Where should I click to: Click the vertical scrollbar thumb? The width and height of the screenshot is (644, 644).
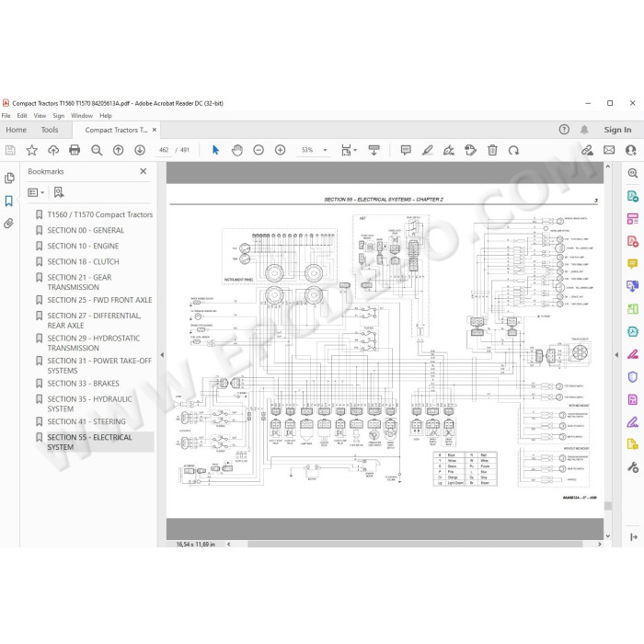pyautogui.click(x=608, y=506)
